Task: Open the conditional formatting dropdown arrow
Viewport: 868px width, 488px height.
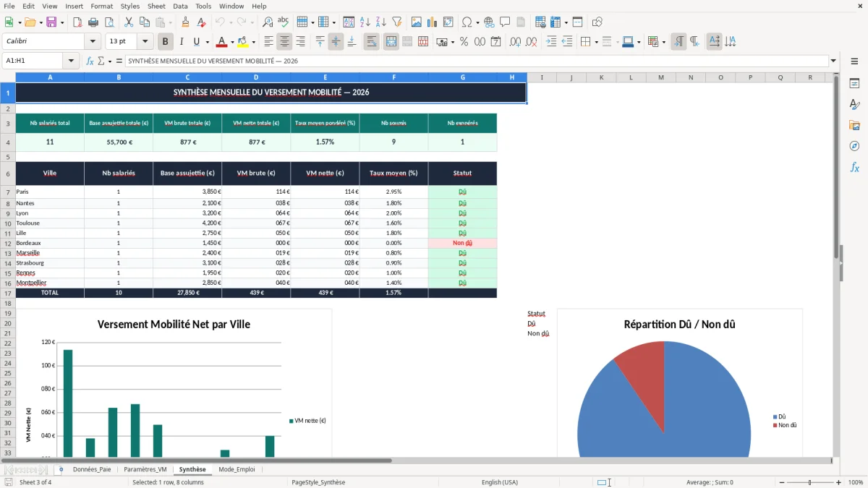Action: [x=663, y=42]
